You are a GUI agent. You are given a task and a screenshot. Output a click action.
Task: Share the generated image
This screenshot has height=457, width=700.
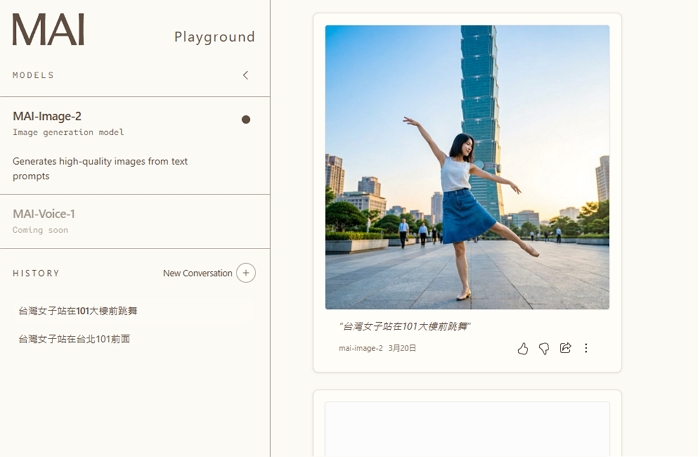tap(565, 348)
